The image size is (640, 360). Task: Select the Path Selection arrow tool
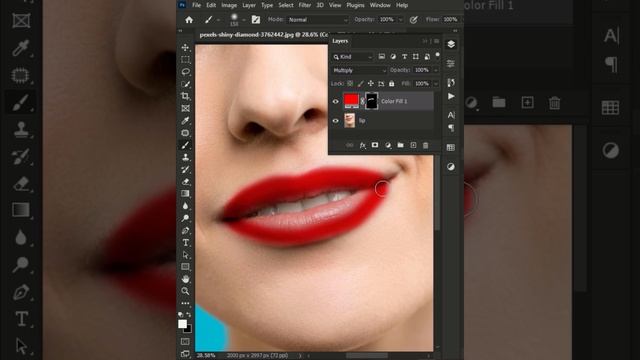185,255
